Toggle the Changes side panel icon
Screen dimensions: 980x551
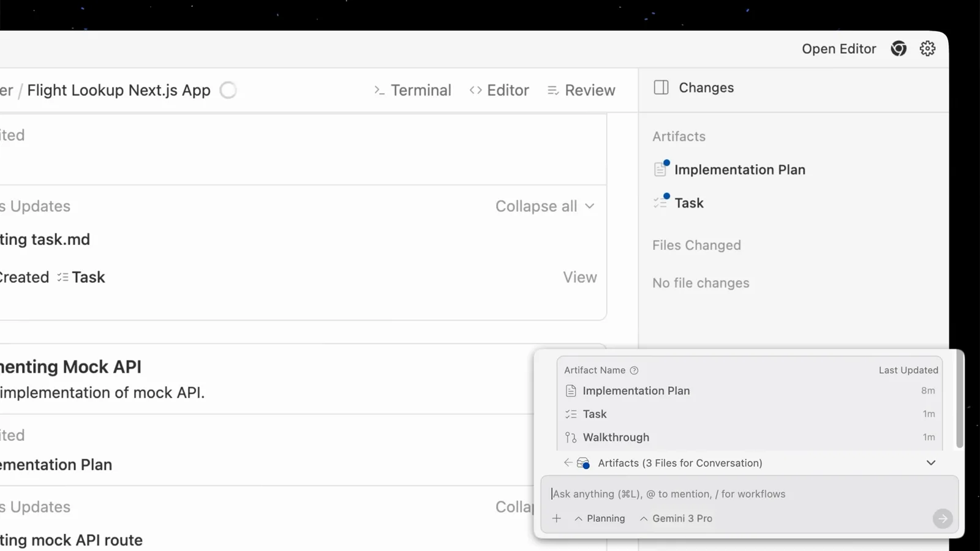pos(661,88)
